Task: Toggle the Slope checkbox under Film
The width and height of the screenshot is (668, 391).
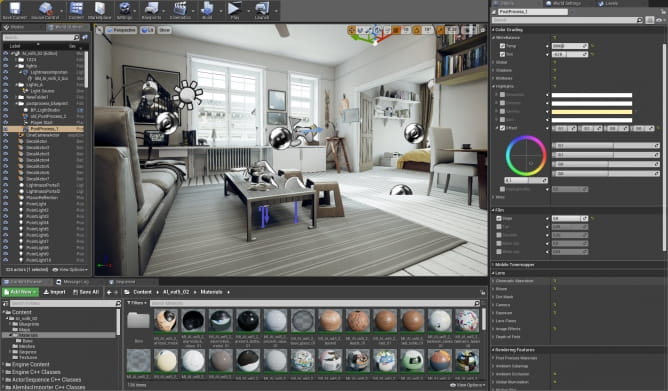Action: point(498,218)
